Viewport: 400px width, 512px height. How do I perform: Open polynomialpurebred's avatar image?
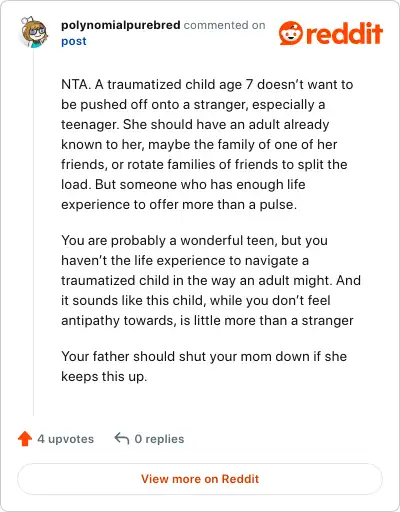point(34,32)
